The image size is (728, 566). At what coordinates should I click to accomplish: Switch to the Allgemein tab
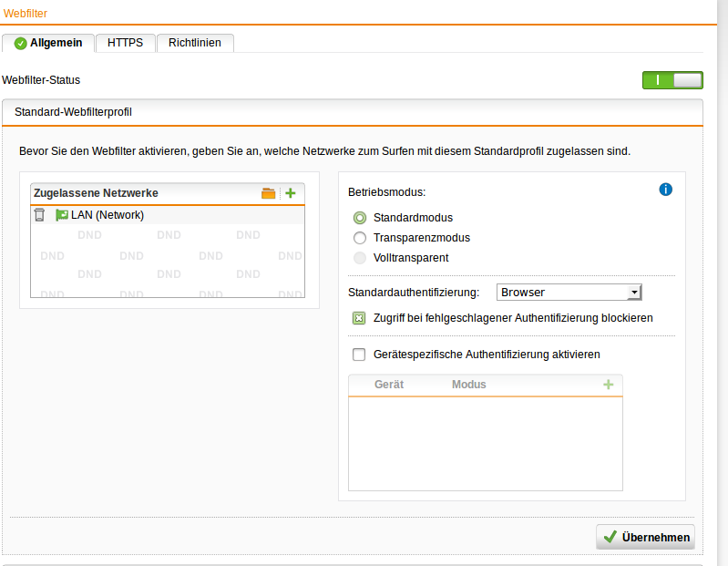coord(48,43)
